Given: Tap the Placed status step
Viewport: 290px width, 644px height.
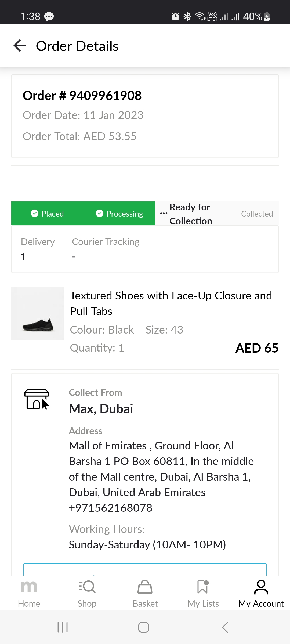Looking at the screenshot, I should coord(48,214).
